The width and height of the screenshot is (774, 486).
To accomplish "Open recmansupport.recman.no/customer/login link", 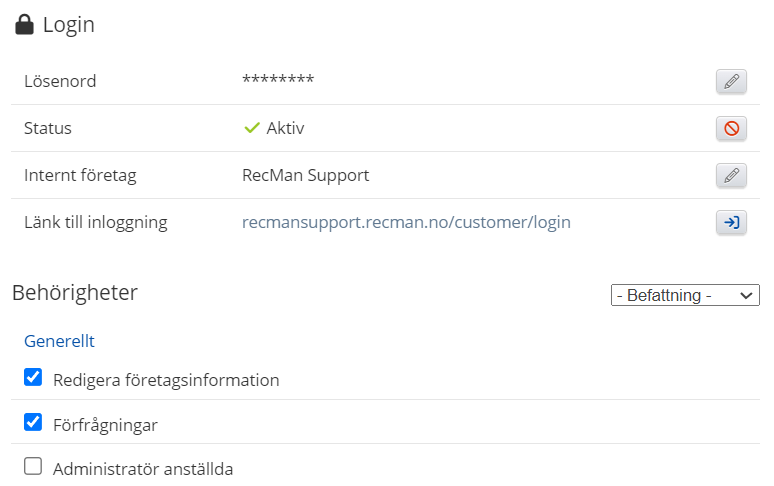I will 406,222.
